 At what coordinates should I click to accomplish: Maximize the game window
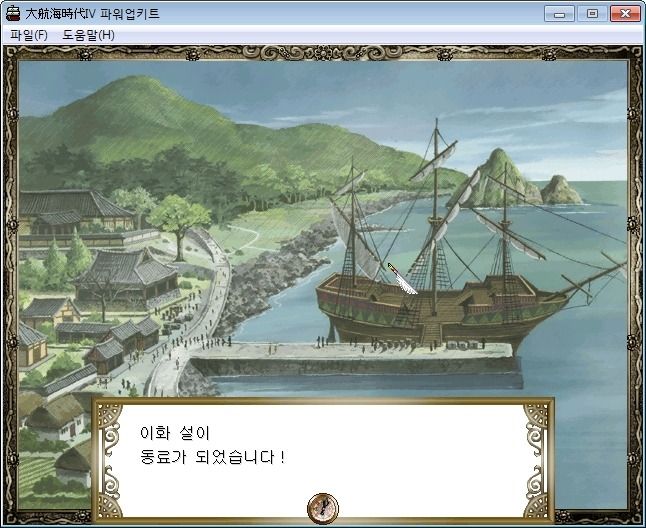coord(592,14)
